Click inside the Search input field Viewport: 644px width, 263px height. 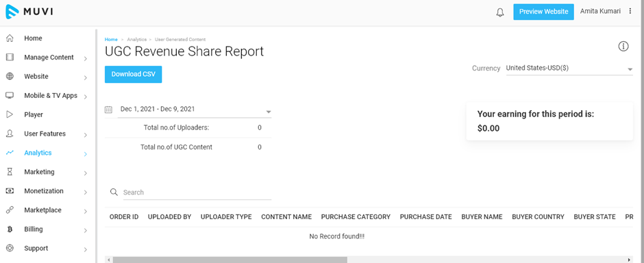197,192
